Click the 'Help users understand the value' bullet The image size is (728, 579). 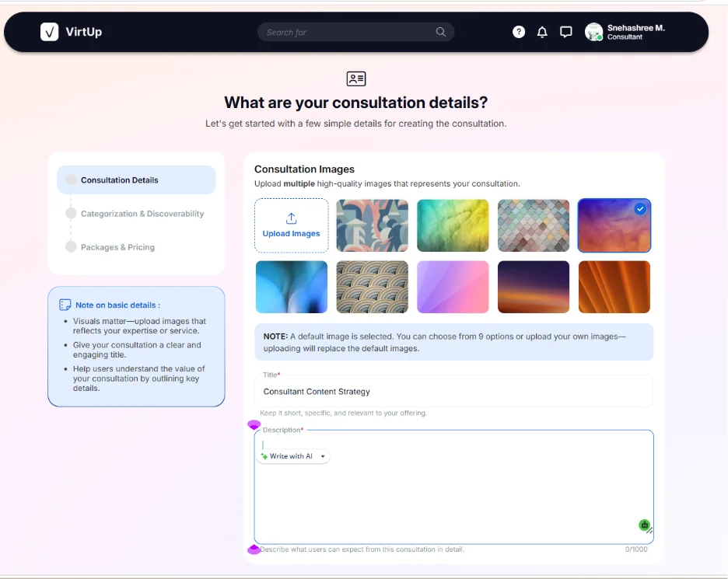coord(138,378)
